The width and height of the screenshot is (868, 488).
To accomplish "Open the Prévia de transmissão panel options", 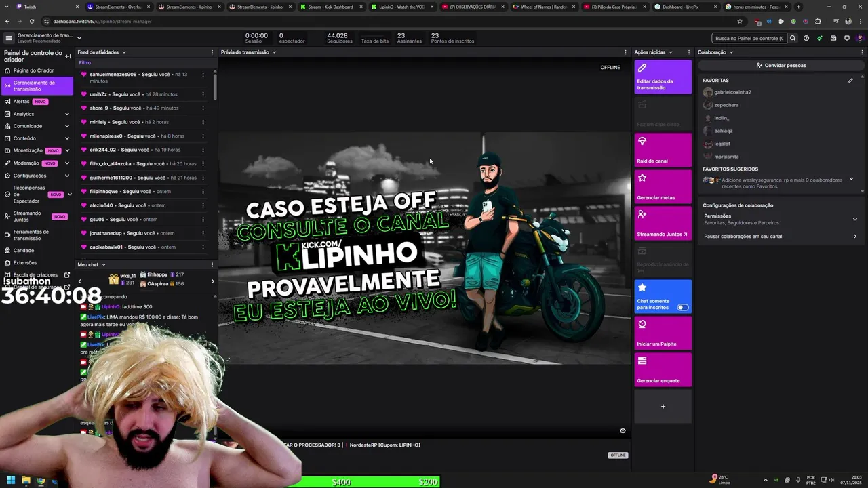I will 625,52.
